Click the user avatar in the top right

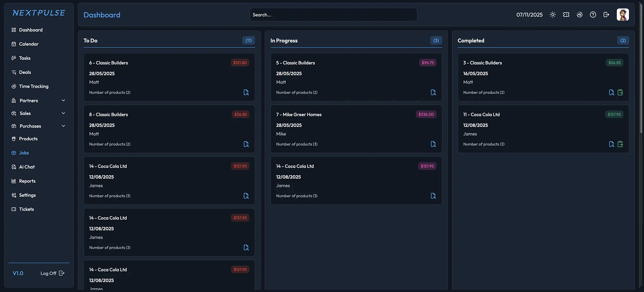pyautogui.click(x=623, y=14)
